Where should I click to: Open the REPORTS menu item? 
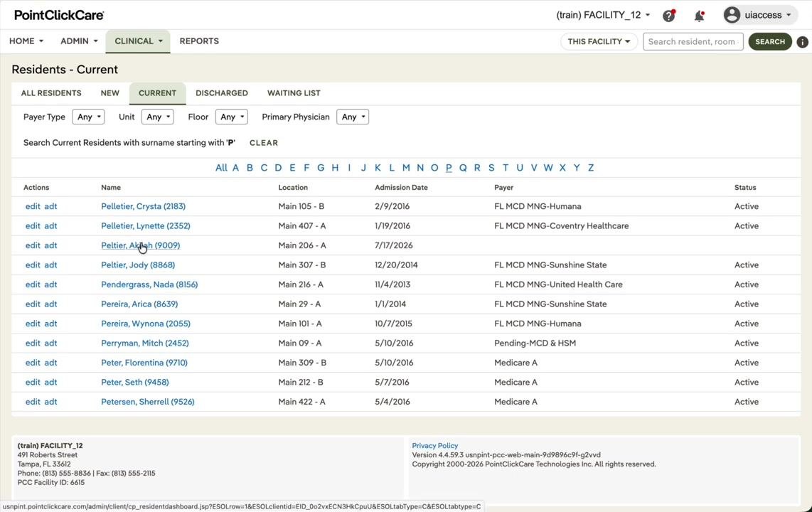(x=199, y=41)
